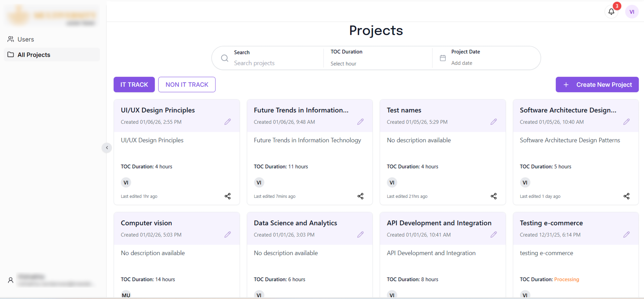Click the Create New Project button
This screenshot has height=299, width=644.
pyautogui.click(x=597, y=85)
